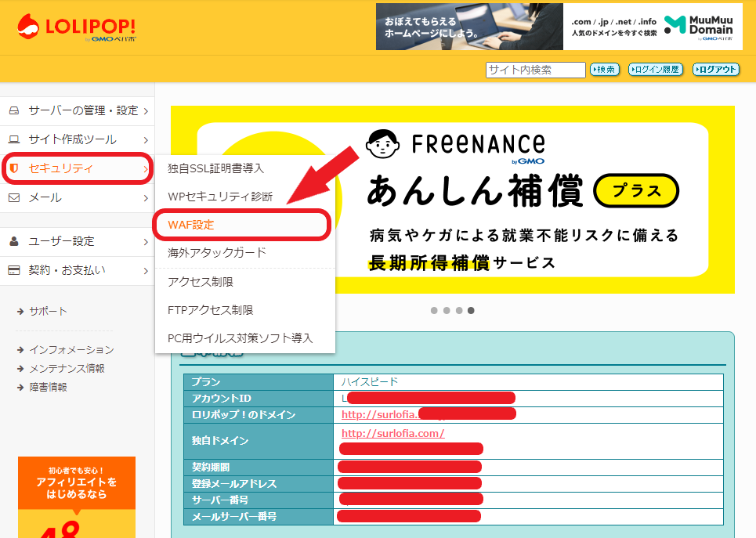Open 海外アタックガード menu item
The image size is (756, 538).
point(217,253)
